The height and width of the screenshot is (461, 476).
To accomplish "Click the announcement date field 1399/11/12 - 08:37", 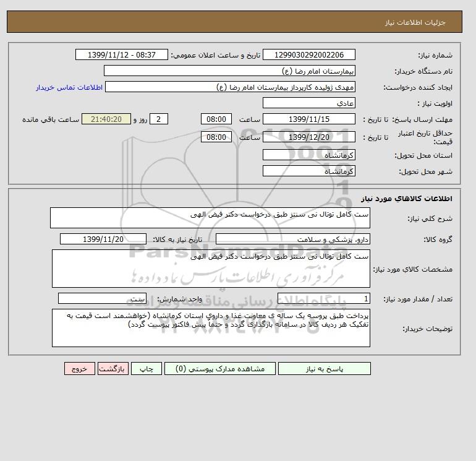I will [121, 54].
